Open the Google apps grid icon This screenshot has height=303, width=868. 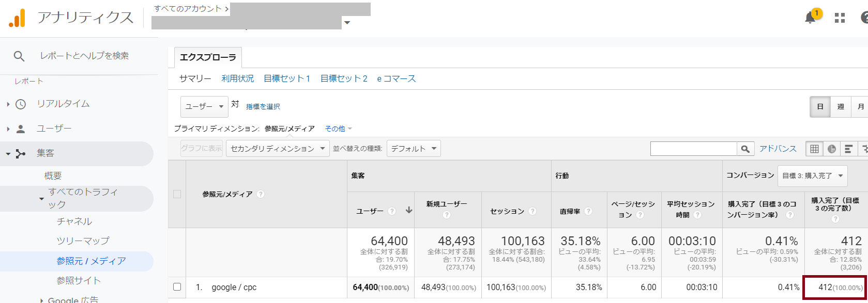[x=840, y=18]
